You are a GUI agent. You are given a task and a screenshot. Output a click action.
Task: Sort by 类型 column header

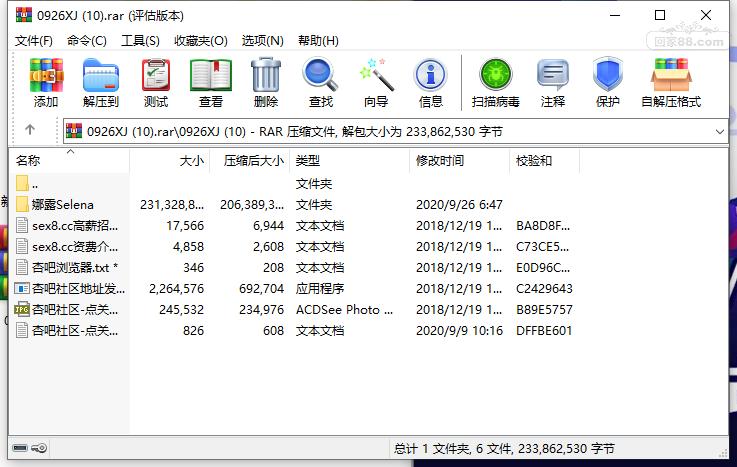click(x=349, y=161)
